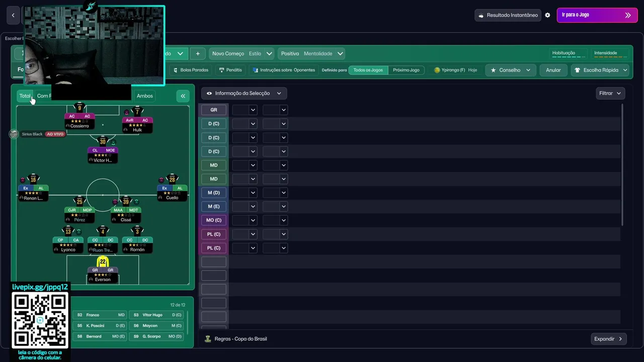Open the first dropdown in GR row
The image size is (644, 362).
pyautogui.click(x=245, y=110)
